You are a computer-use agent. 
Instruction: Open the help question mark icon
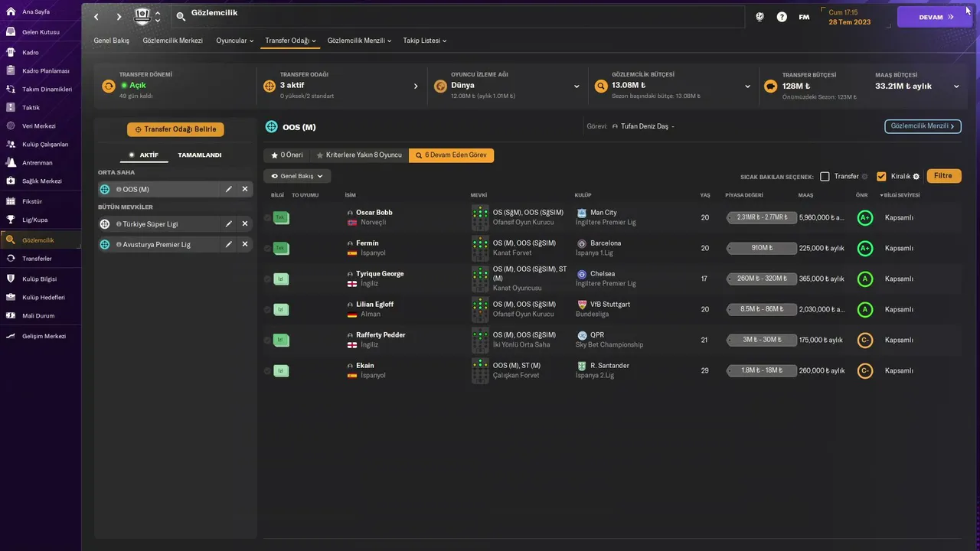782,17
